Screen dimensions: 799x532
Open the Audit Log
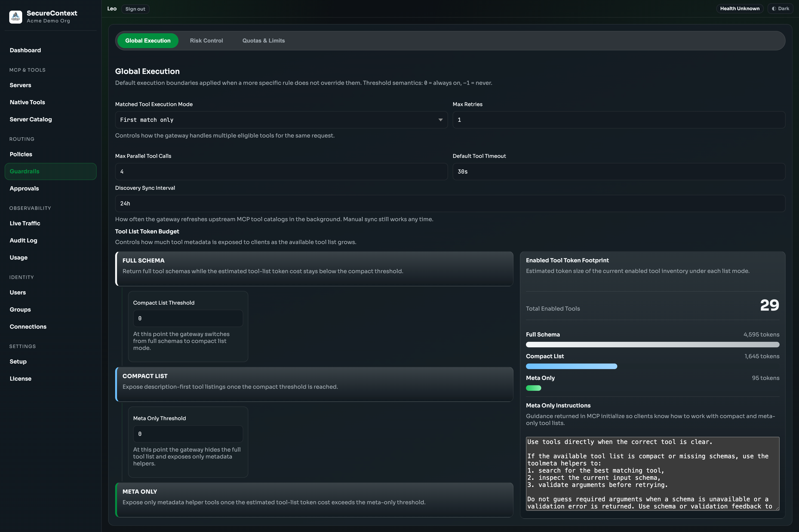[23, 240]
